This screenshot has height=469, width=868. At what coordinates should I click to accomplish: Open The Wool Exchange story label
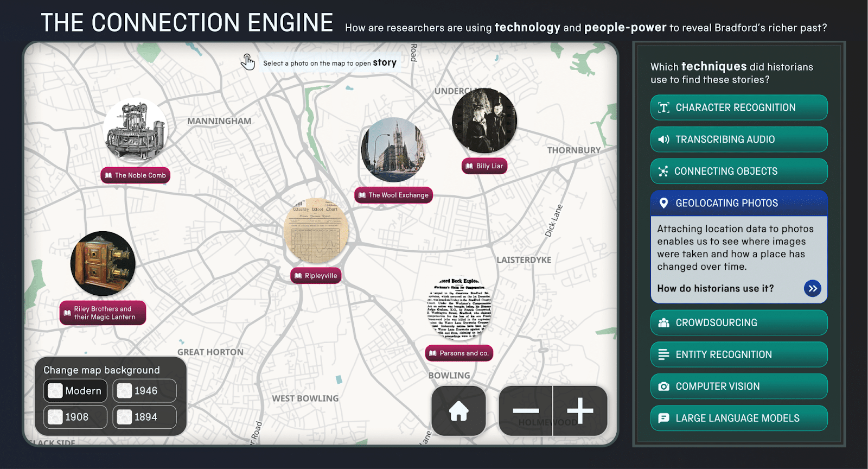pos(393,195)
